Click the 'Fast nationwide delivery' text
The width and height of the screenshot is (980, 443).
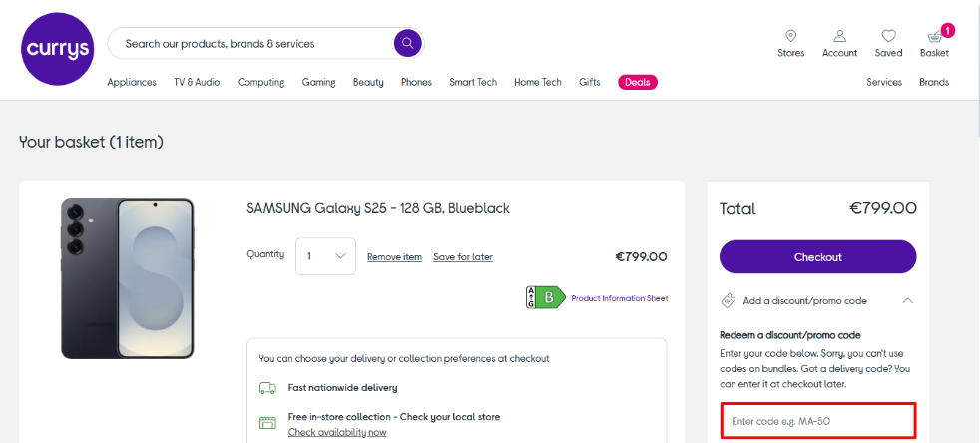click(342, 388)
